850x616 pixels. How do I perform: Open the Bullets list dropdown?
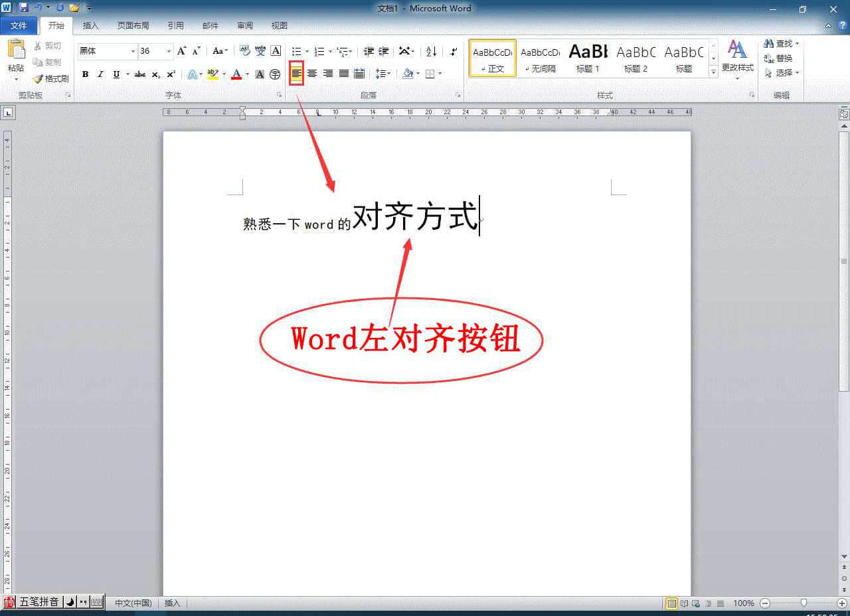[306, 51]
